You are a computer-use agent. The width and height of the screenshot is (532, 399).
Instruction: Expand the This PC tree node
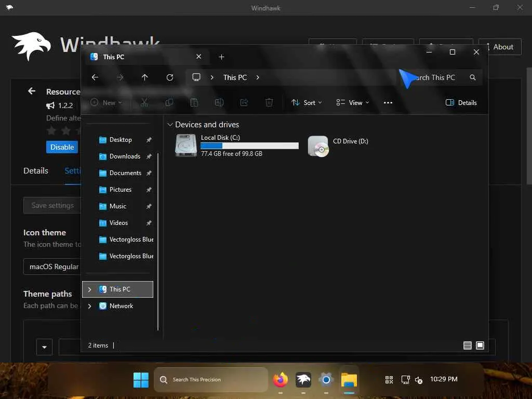[x=89, y=289]
